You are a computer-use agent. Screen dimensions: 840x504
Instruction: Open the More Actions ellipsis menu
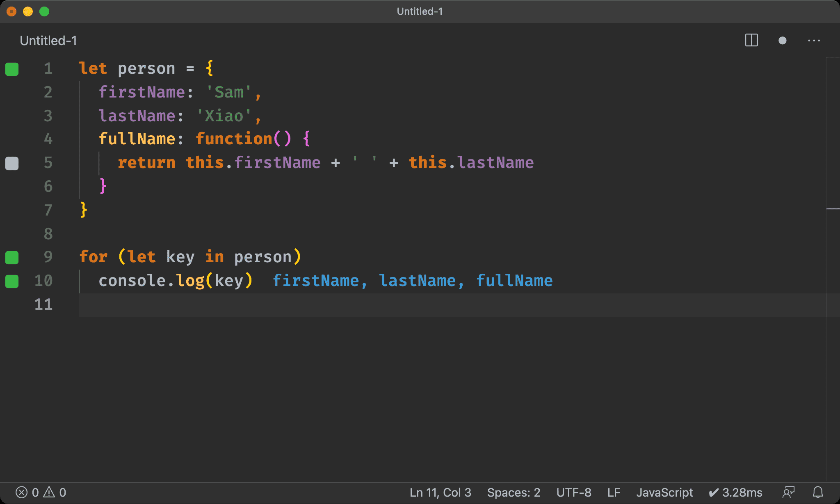pos(814,41)
